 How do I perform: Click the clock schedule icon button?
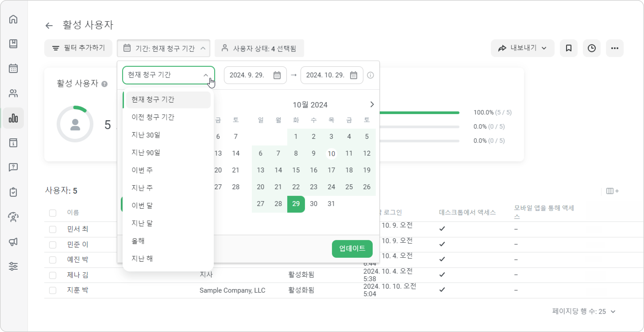[592, 48]
